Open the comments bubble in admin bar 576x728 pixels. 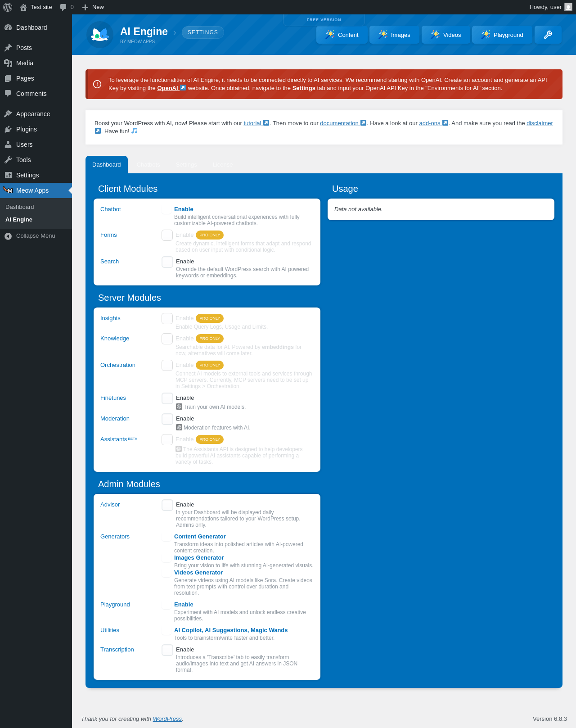point(63,7)
